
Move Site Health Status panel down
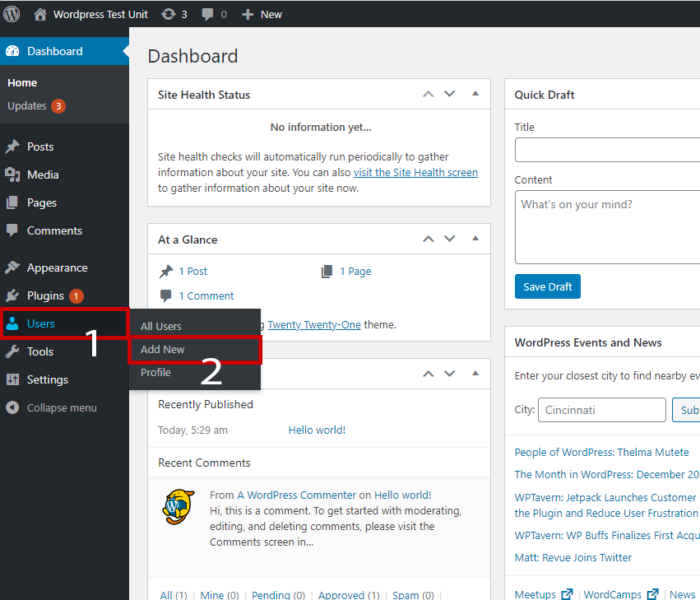tap(450, 94)
